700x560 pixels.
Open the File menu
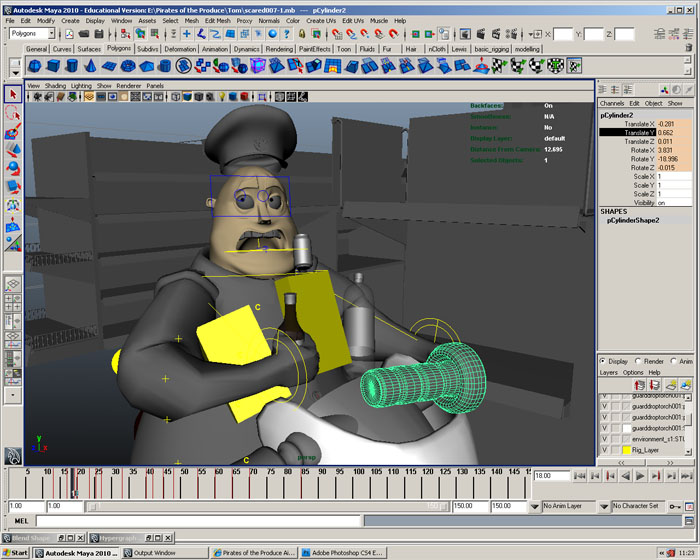coord(10,21)
